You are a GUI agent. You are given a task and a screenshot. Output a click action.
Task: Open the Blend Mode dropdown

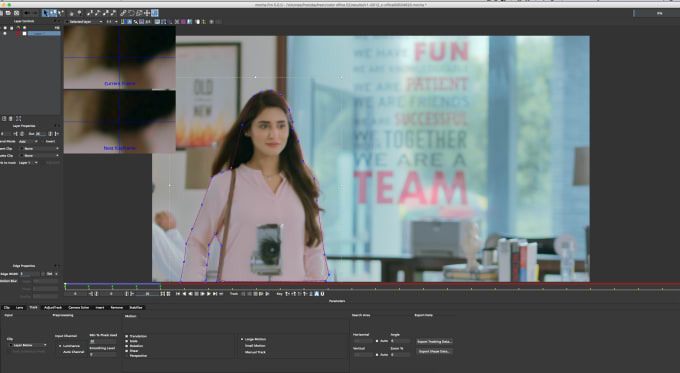(28, 141)
